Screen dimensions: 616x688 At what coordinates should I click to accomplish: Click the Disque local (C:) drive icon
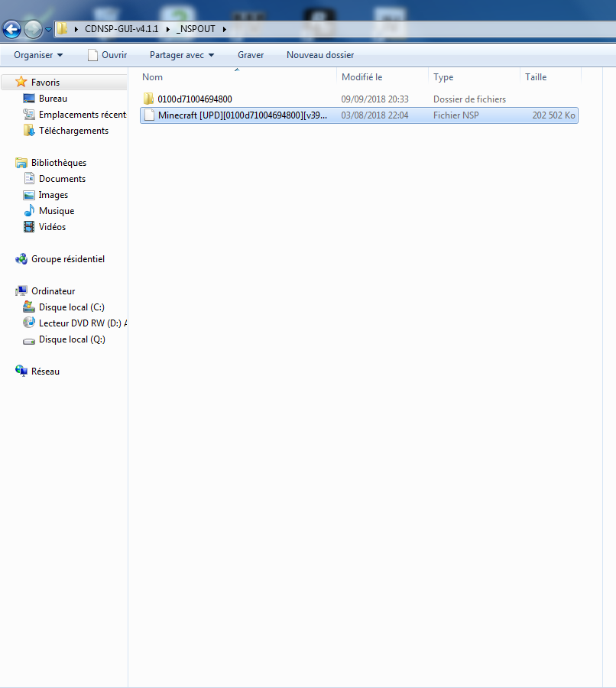[x=29, y=307]
